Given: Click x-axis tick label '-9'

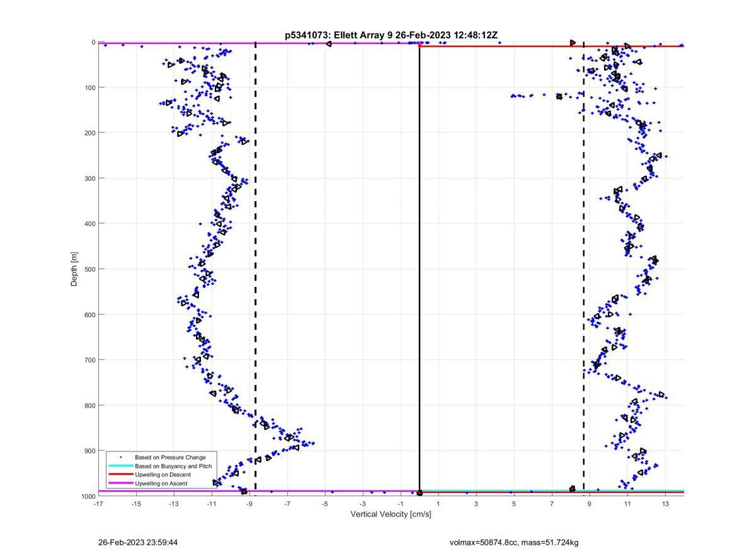Looking at the screenshot, I should point(249,504).
